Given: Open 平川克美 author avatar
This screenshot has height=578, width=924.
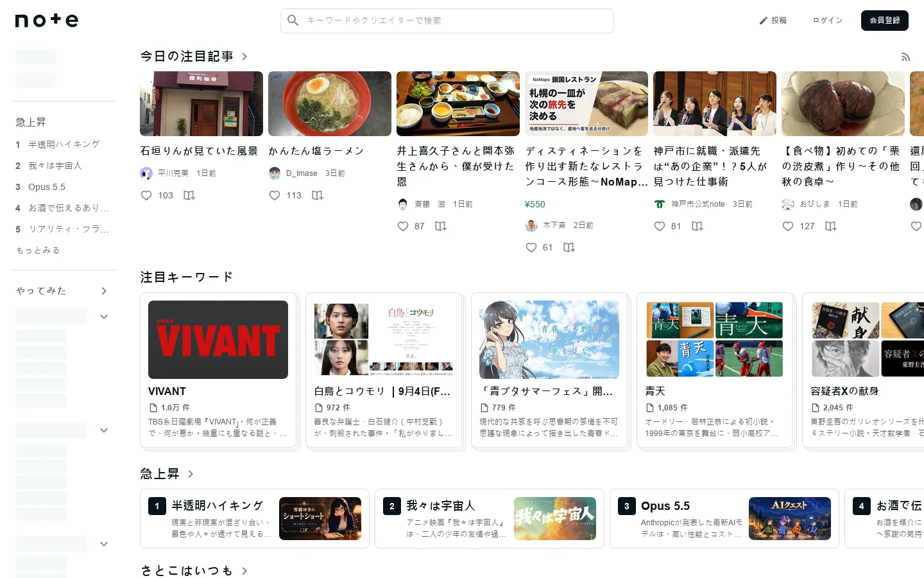Looking at the screenshot, I should 146,173.
